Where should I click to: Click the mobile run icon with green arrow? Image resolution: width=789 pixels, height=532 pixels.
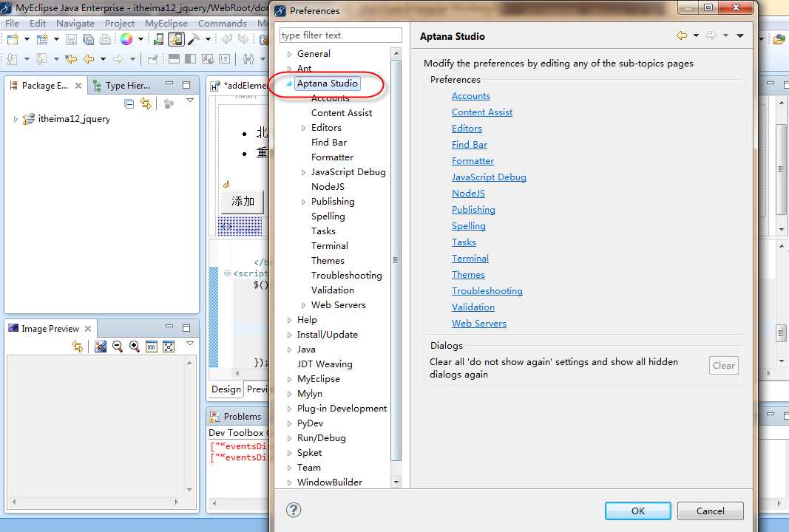tap(158, 39)
